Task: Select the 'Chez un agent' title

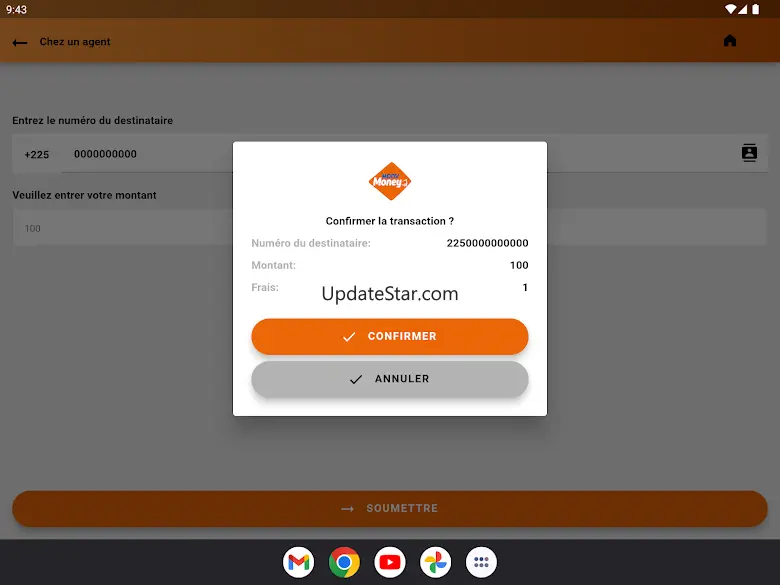Action: coord(75,42)
